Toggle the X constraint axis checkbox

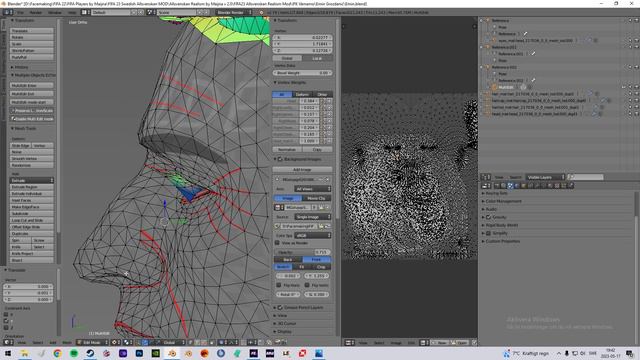point(6,314)
